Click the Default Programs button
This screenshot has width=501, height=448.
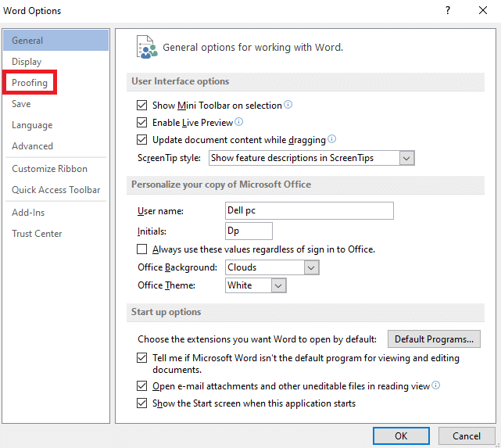point(434,339)
